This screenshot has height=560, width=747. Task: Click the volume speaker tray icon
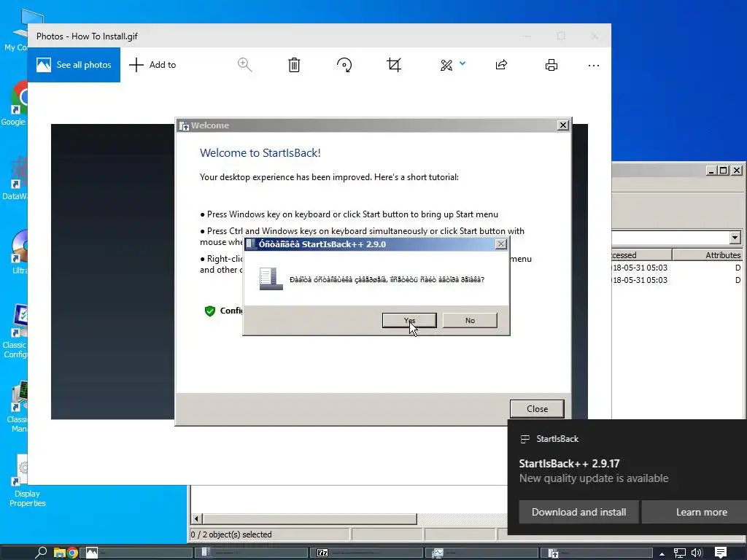(x=697, y=553)
